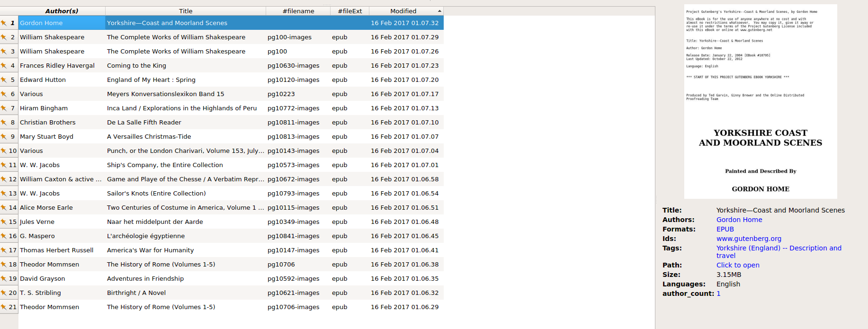The width and height of the screenshot is (868, 329).
Task: Click the pin icon beside row 13
Action: pyautogui.click(x=3, y=193)
